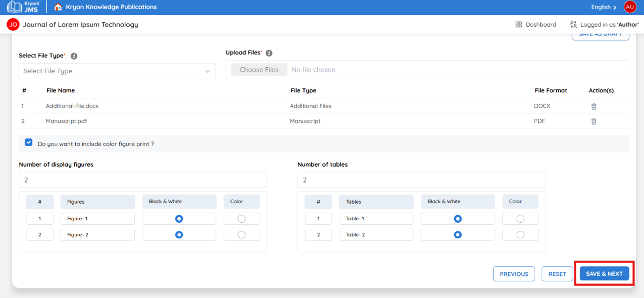Open the Select File Type dropdown
644x298 pixels.
coord(117,71)
